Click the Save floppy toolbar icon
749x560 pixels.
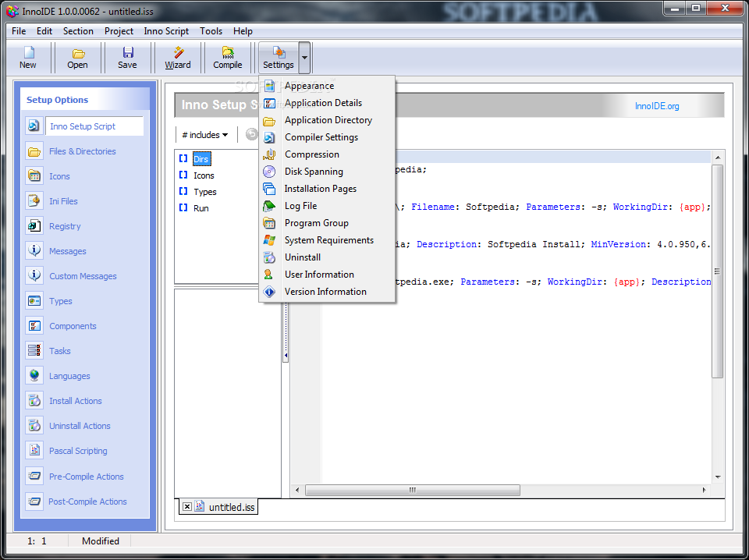click(127, 52)
